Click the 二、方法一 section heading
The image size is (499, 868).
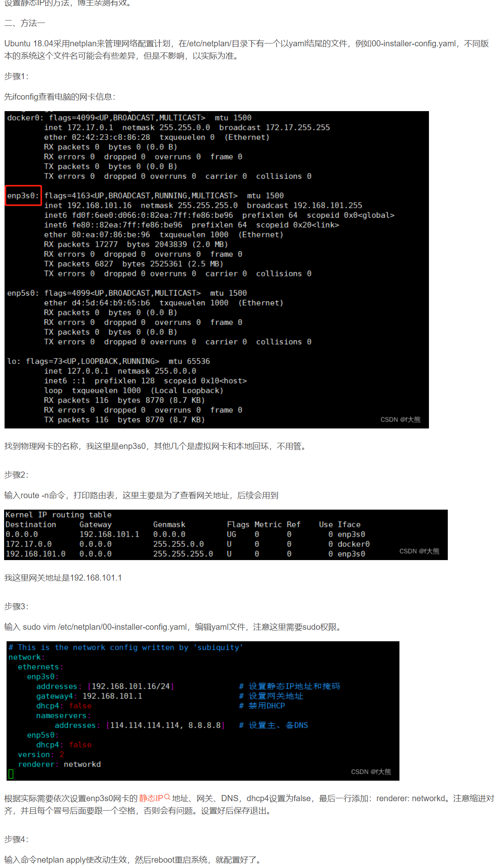click(25, 23)
